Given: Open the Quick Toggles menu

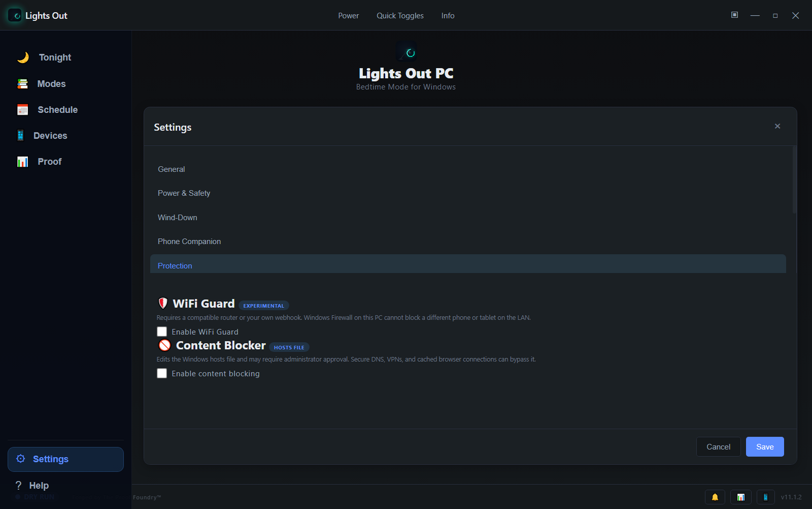Looking at the screenshot, I should click(x=400, y=16).
